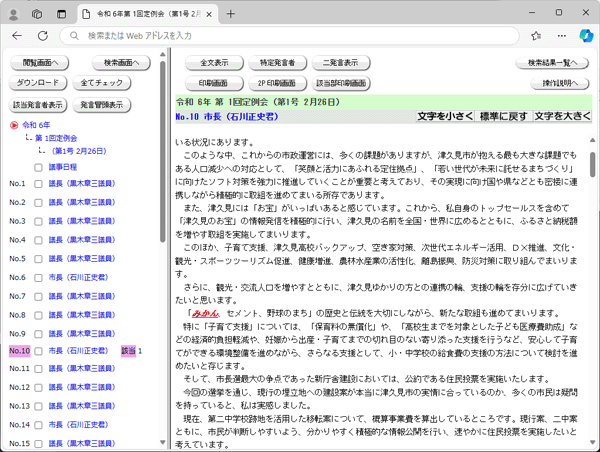The height and width of the screenshot is (452, 600).
Task: Show full text with 全文表示
Action: point(214,63)
